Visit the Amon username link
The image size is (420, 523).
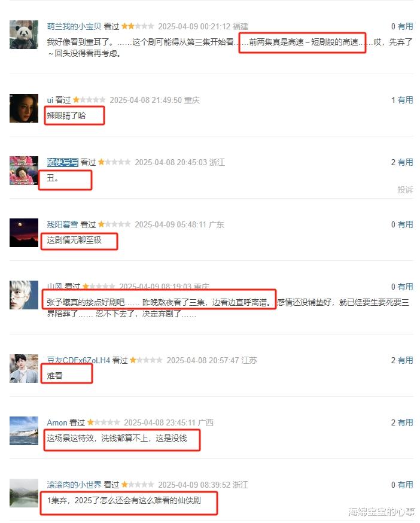click(x=57, y=422)
